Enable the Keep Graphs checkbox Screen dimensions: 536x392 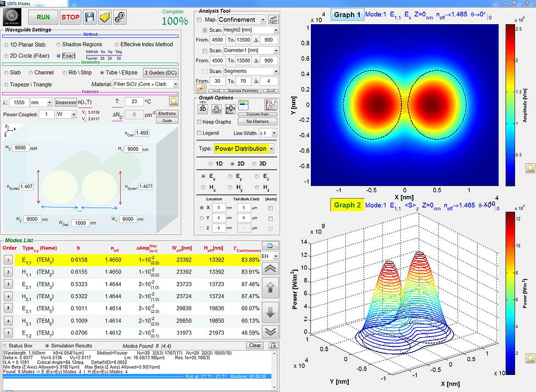pos(199,122)
